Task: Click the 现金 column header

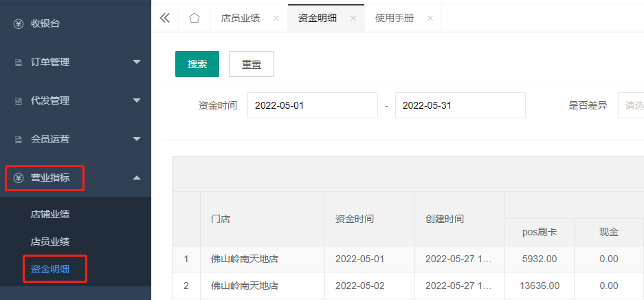Action: click(609, 232)
